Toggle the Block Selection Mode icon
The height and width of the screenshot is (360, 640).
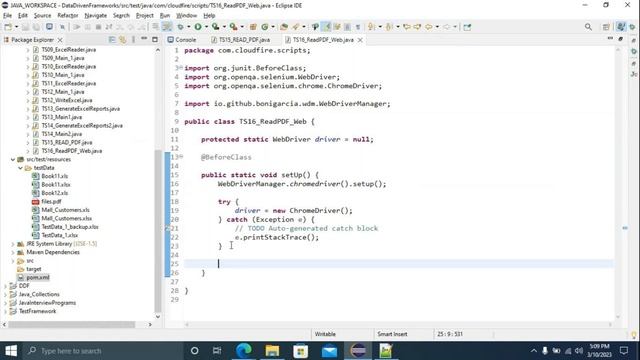[347, 27]
